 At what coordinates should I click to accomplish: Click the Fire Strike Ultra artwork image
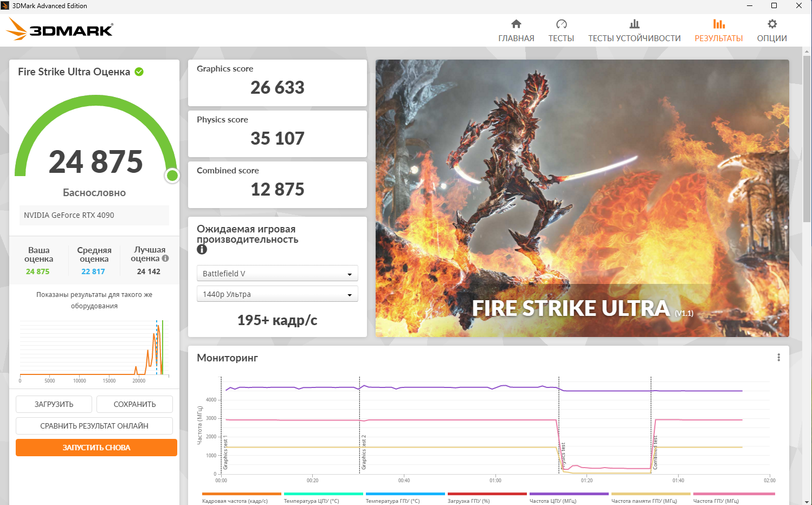pyautogui.click(x=582, y=198)
